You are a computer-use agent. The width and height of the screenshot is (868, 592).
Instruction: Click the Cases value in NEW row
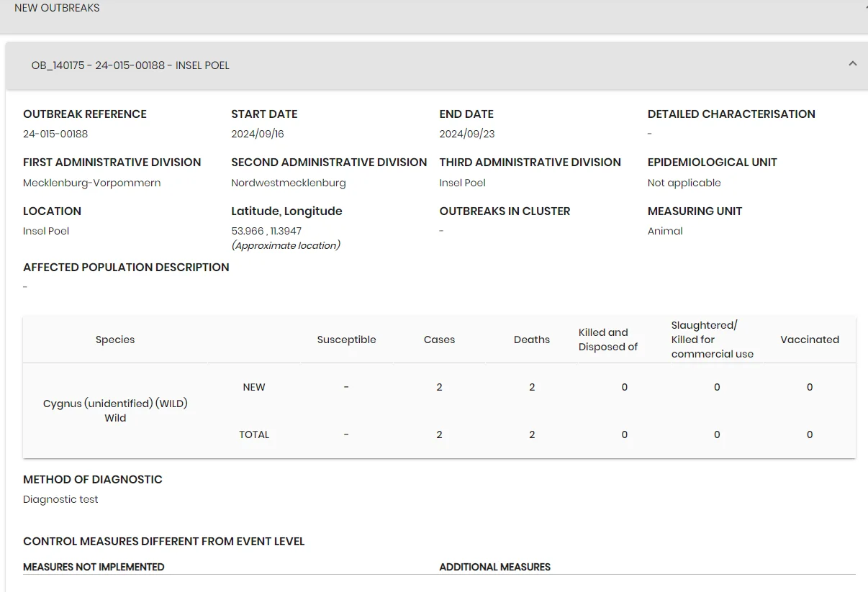439,387
